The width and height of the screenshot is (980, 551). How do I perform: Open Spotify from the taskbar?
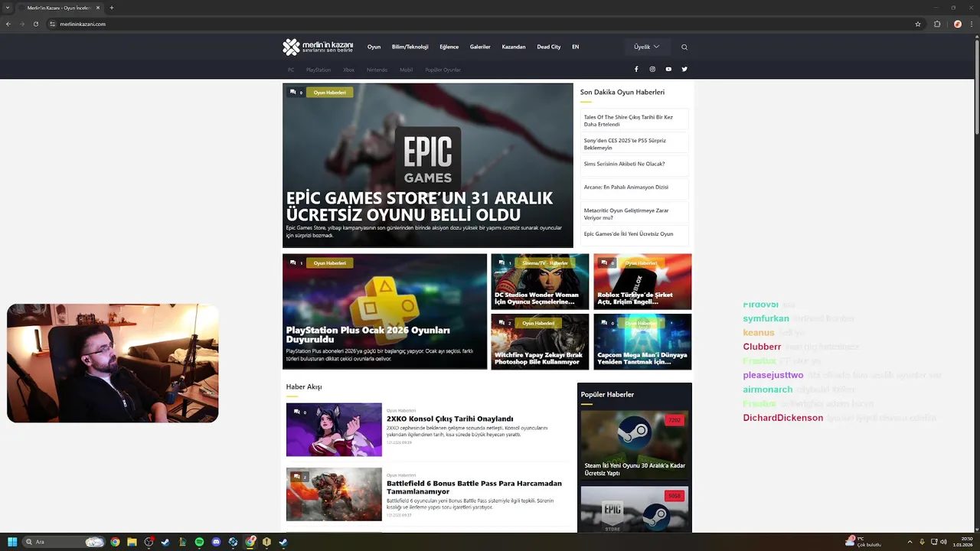[199, 542]
